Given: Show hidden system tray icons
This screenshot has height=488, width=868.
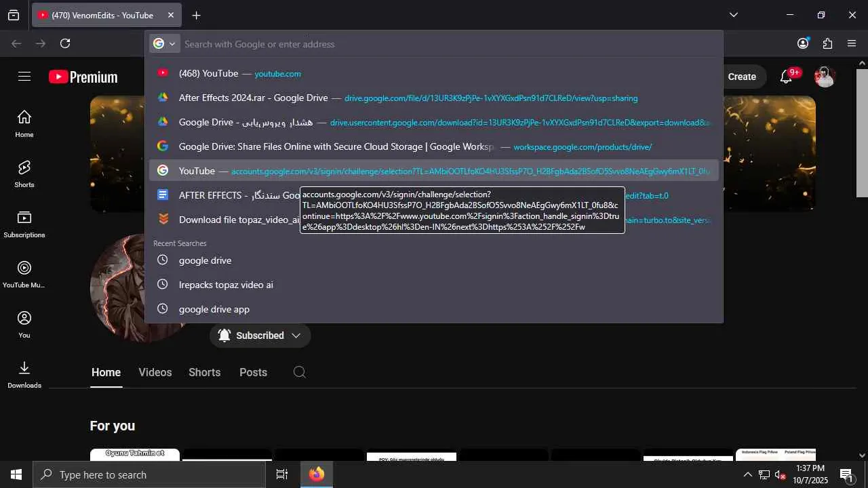Looking at the screenshot, I should point(747,474).
